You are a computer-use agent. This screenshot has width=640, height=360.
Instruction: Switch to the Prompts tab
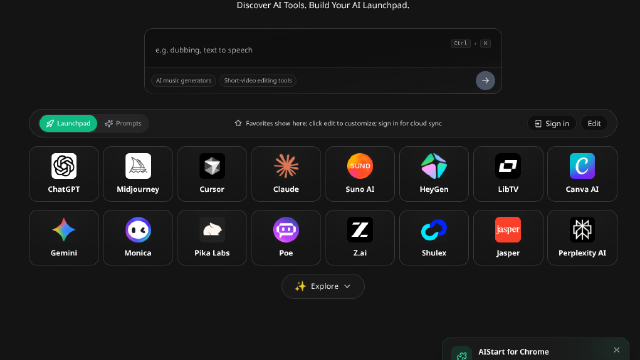click(x=123, y=123)
